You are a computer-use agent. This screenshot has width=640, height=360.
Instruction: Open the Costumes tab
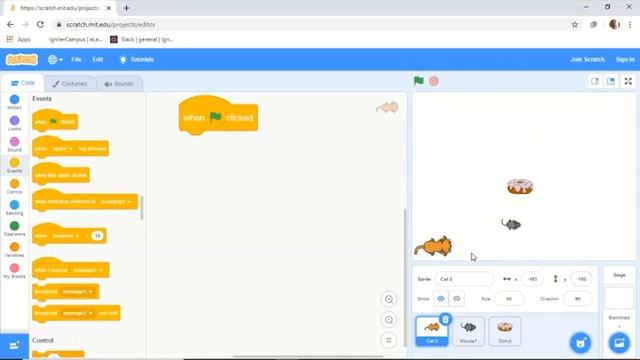pyautogui.click(x=70, y=84)
